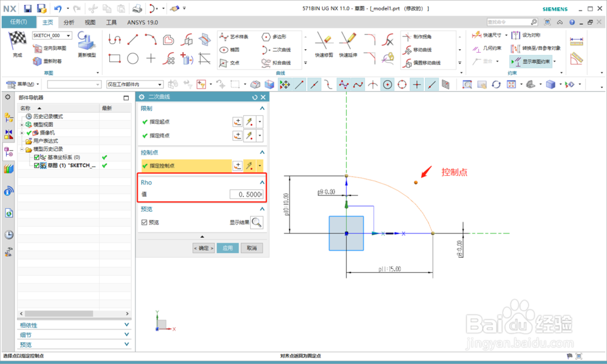Click the 几何约束 geometric constraints tool

click(487, 49)
